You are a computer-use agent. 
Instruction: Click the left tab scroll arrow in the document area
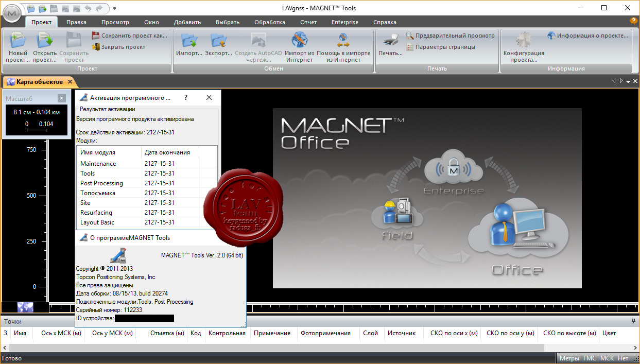tap(614, 81)
